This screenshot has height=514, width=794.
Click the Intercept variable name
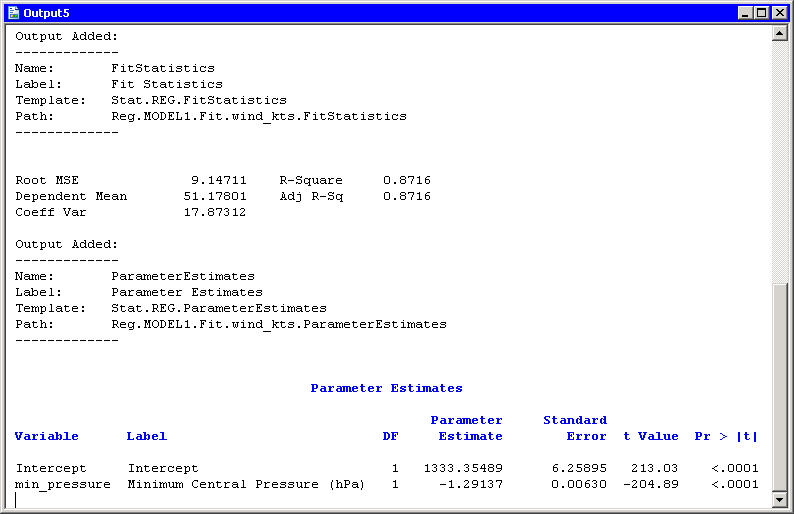pyautogui.click(x=51, y=468)
